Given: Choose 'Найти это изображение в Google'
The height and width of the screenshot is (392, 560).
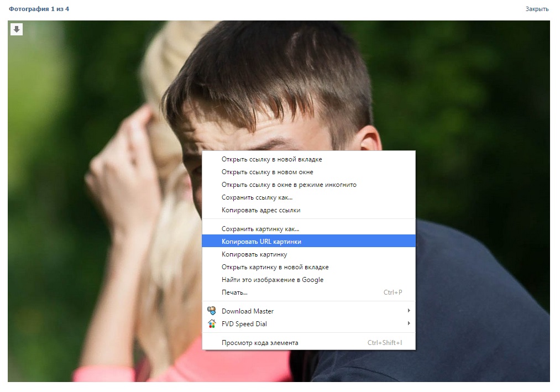Looking at the screenshot, I should tap(308, 280).
